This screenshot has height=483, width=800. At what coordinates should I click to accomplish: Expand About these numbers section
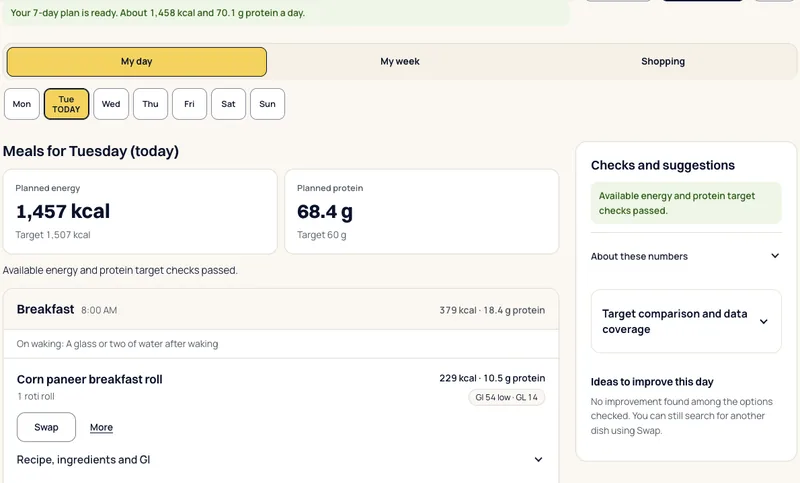click(686, 256)
